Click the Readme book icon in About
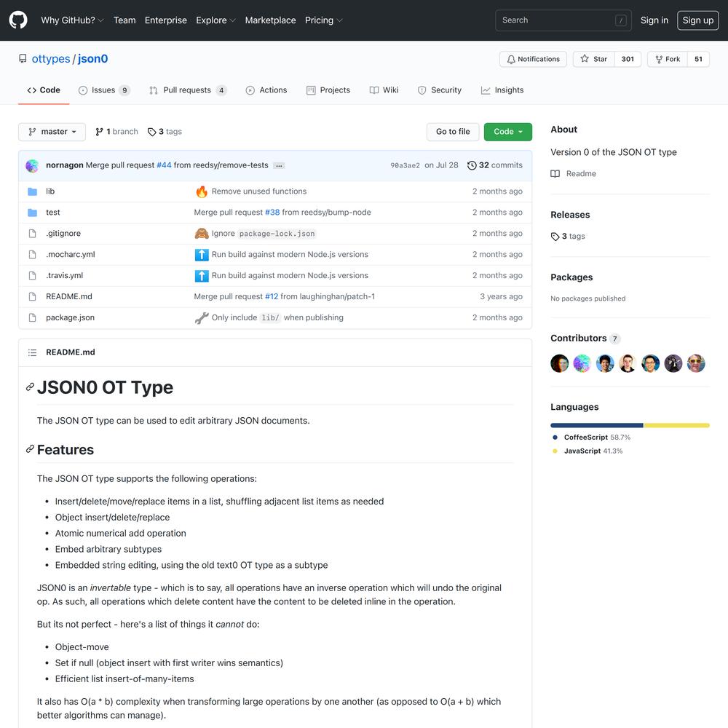This screenshot has width=728, height=728. pos(555,174)
